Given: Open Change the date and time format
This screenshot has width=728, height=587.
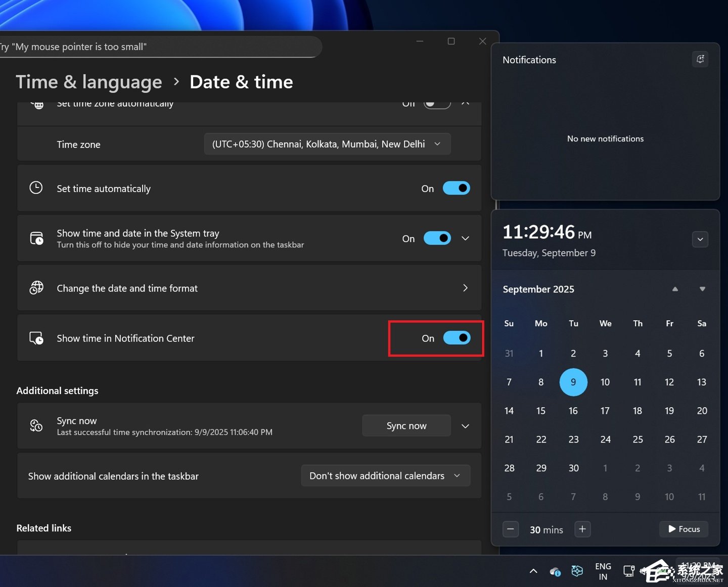Looking at the screenshot, I should [x=249, y=288].
